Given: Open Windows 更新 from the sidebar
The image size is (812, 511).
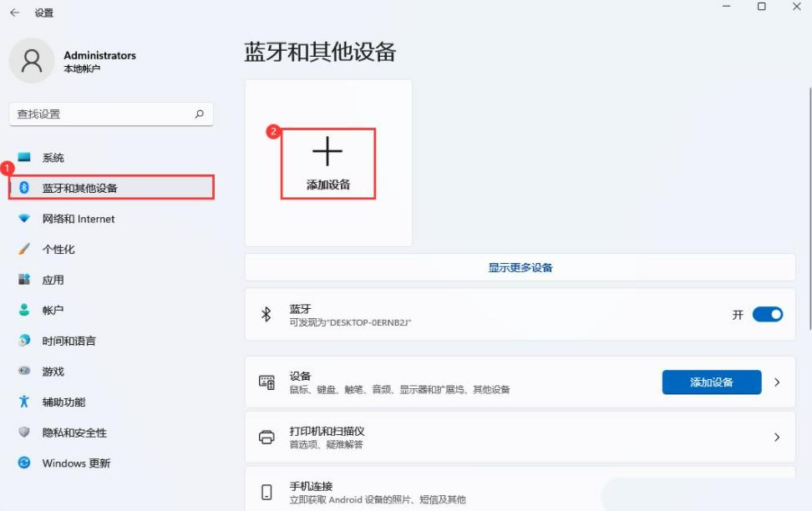Looking at the screenshot, I should click(74, 463).
